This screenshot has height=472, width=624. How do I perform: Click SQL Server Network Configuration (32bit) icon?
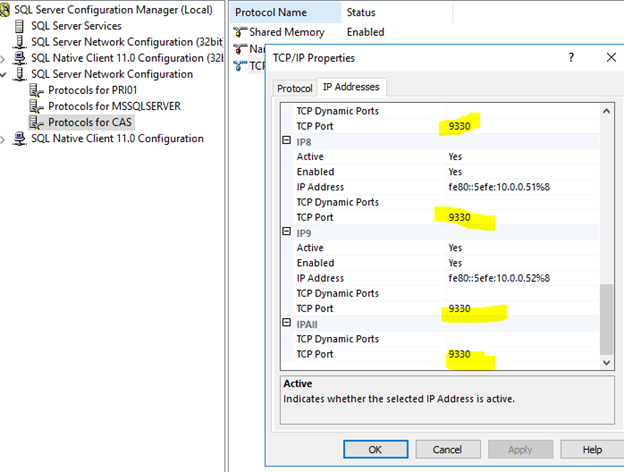pyautogui.click(x=19, y=42)
